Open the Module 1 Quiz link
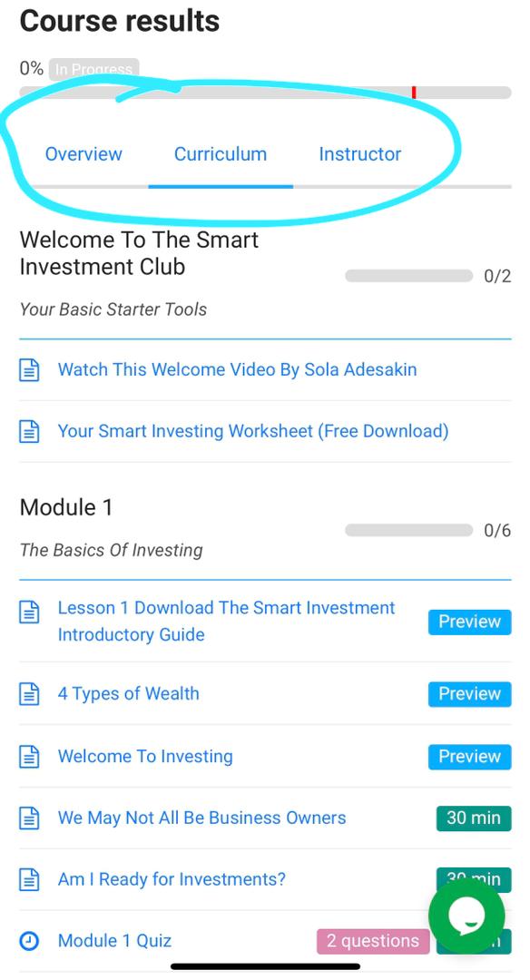The height and width of the screenshot is (980, 530). pos(114,941)
